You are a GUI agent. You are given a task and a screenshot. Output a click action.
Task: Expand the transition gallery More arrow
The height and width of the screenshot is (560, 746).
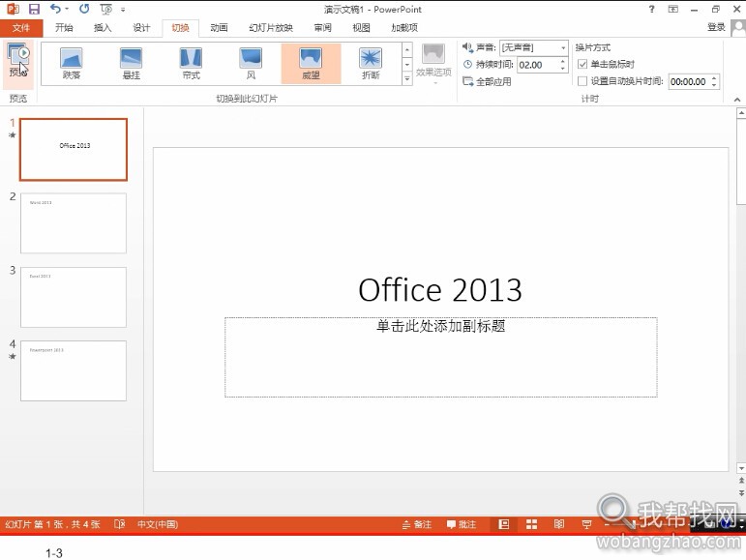pyautogui.click(x=407, y=78)
